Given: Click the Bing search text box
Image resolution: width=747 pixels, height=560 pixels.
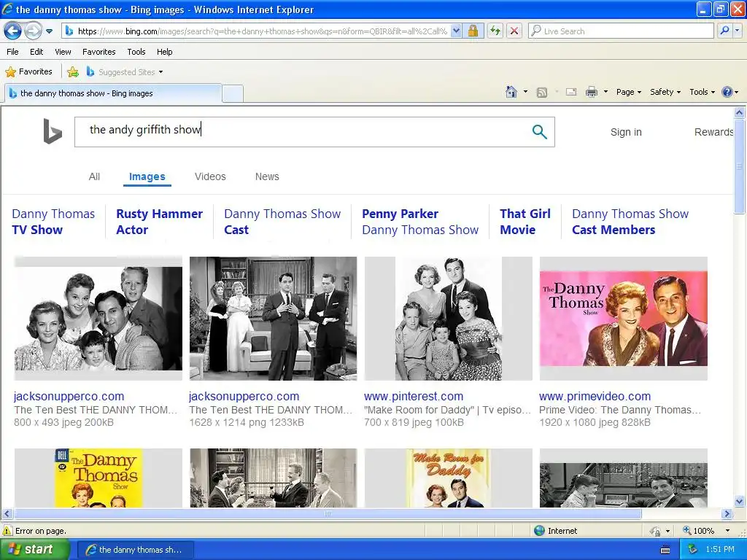Looking at the screenshot, I should (305, 131).
